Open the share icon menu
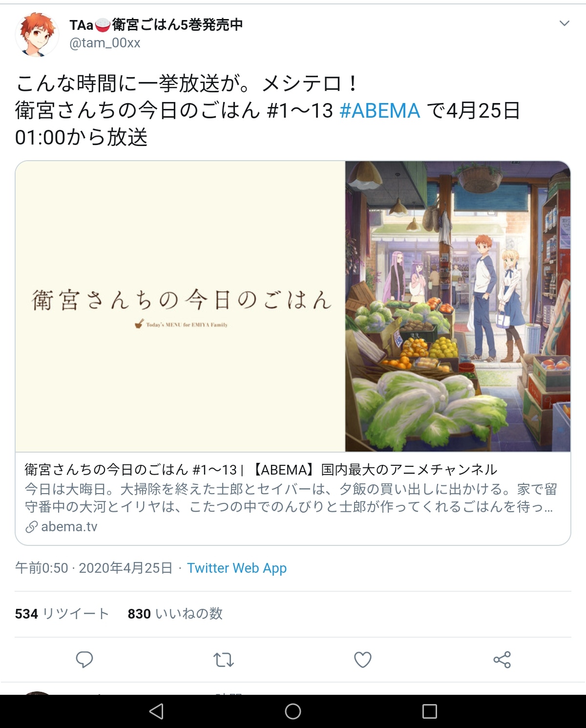Viewport: 586px width, 728px height. click(x=502, y=660)
